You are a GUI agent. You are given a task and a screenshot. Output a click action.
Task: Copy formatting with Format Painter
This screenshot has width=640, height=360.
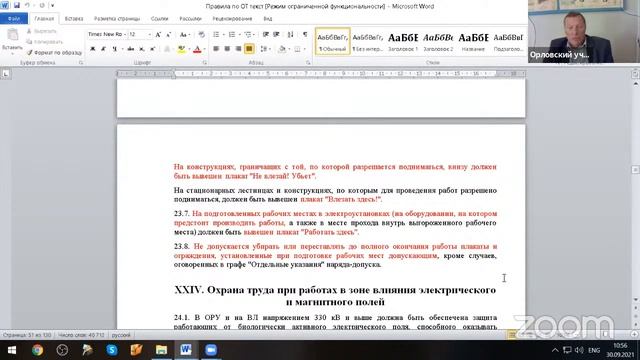point(54,53)
